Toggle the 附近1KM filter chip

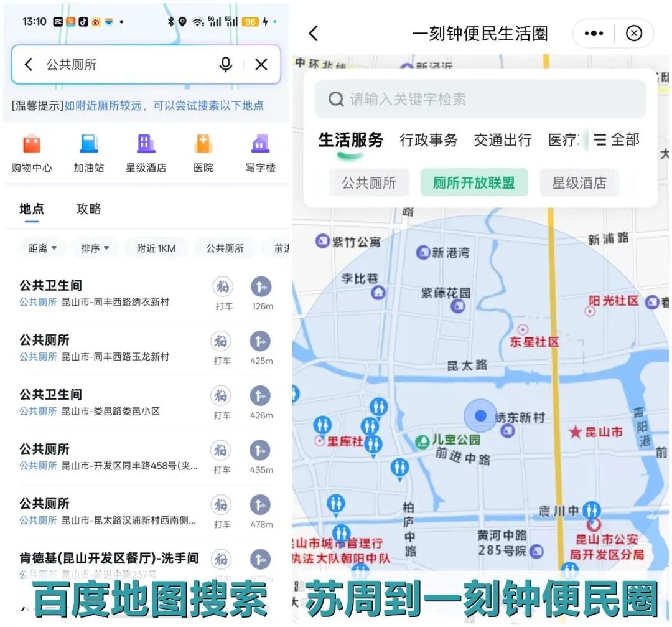coord(156,248)
